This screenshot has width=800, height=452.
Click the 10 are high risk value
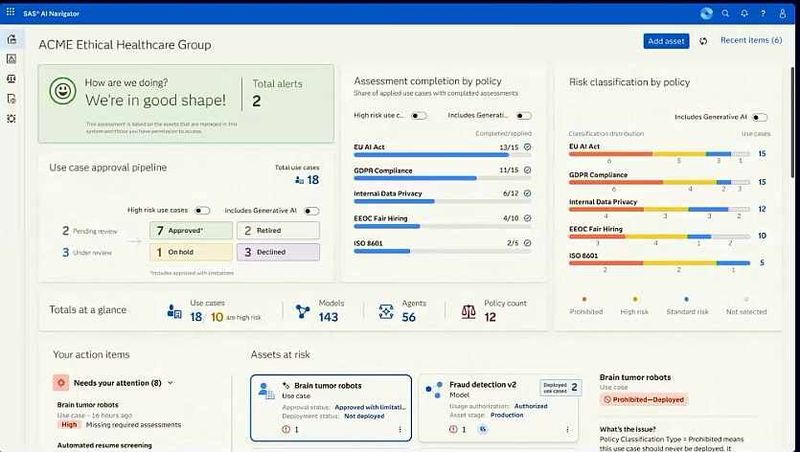click(217, 317)
